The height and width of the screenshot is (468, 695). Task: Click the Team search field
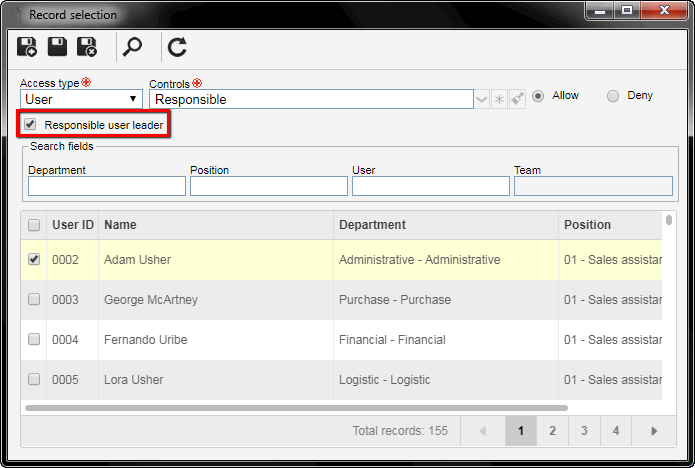point(593,186)
